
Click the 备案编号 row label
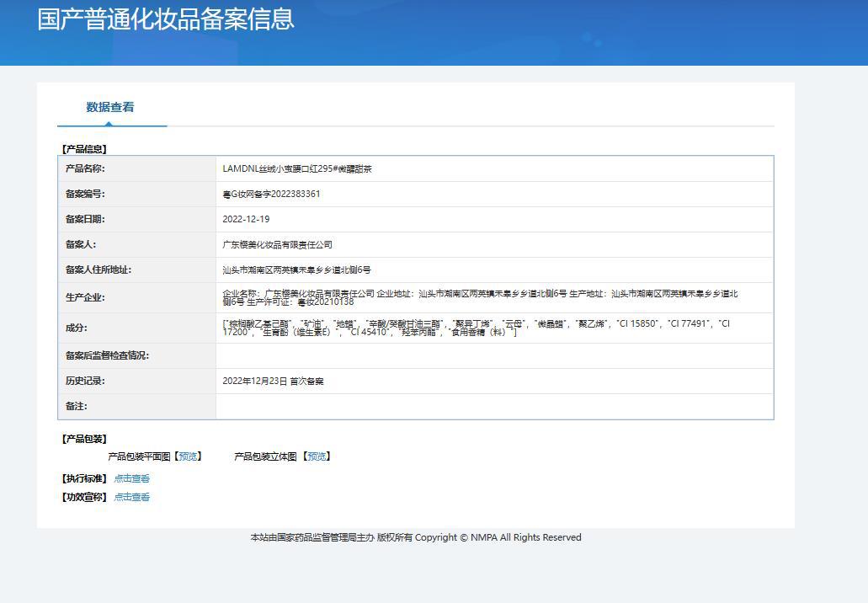(x=85, y=194)
